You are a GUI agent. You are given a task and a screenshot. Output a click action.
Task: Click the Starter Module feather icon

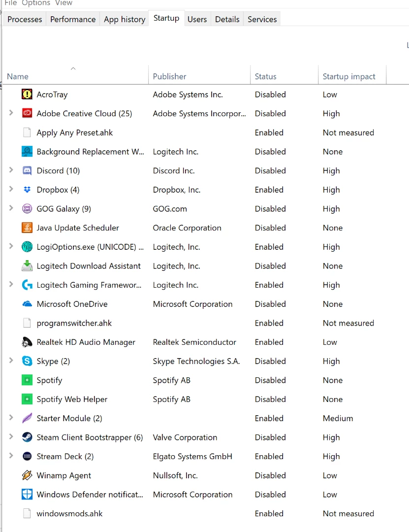point(27,418)
